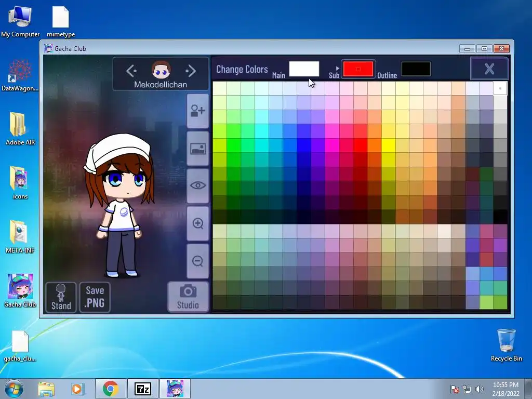The image size is (532, 399).
Task: Select the Sub red color box
Action: click(x=358, y=69)
